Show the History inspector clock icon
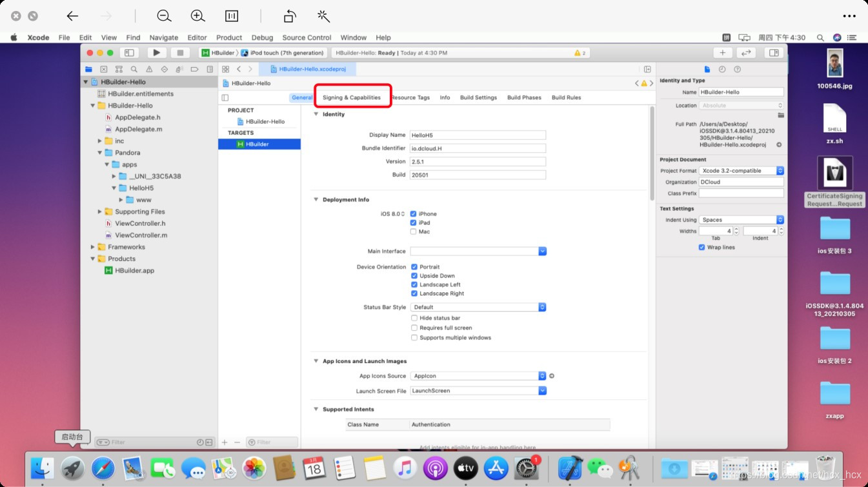 click(x=722, y=69)
